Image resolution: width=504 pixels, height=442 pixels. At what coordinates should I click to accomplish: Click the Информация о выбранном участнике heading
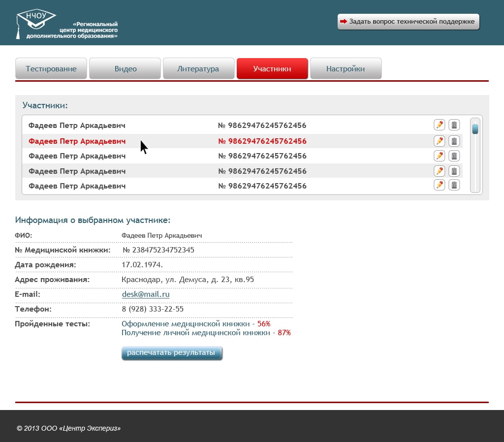tap(93, 220)
